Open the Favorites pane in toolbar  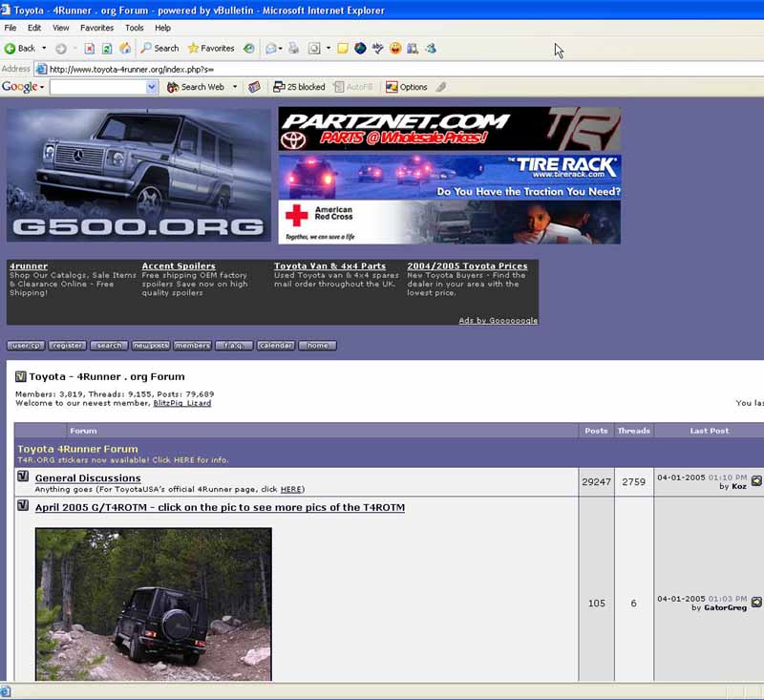click(211, 48)
